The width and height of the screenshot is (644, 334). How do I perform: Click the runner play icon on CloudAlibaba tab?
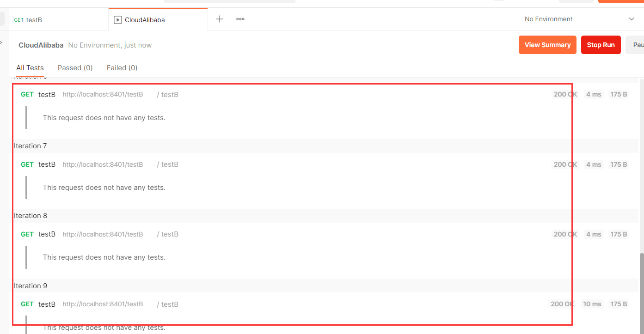pos(118,20)
